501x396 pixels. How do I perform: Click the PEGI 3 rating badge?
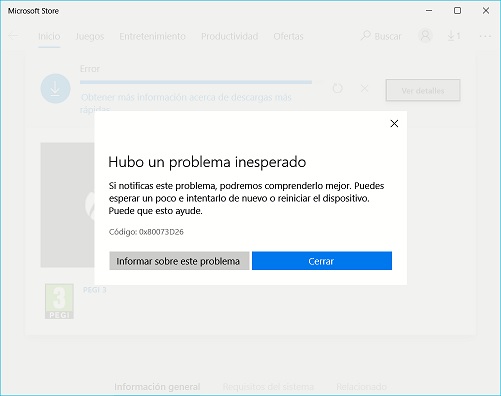[x=59, y=301]
